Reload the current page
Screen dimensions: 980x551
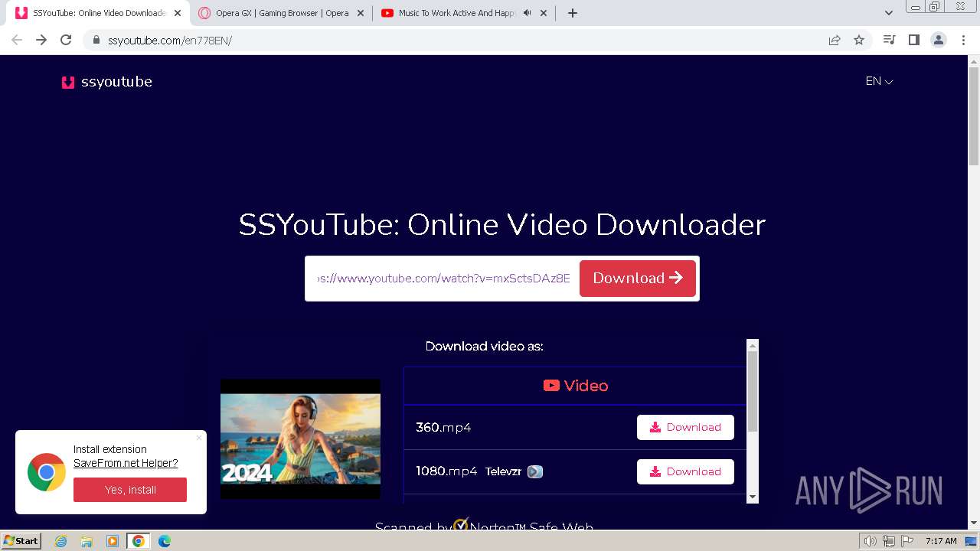click(66, 40)
